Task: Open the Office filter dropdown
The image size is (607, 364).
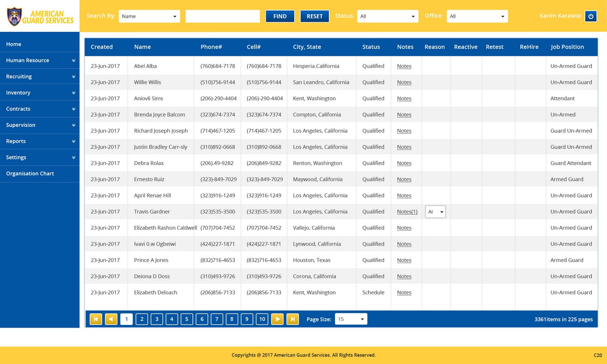Action: tap(477, 16)
